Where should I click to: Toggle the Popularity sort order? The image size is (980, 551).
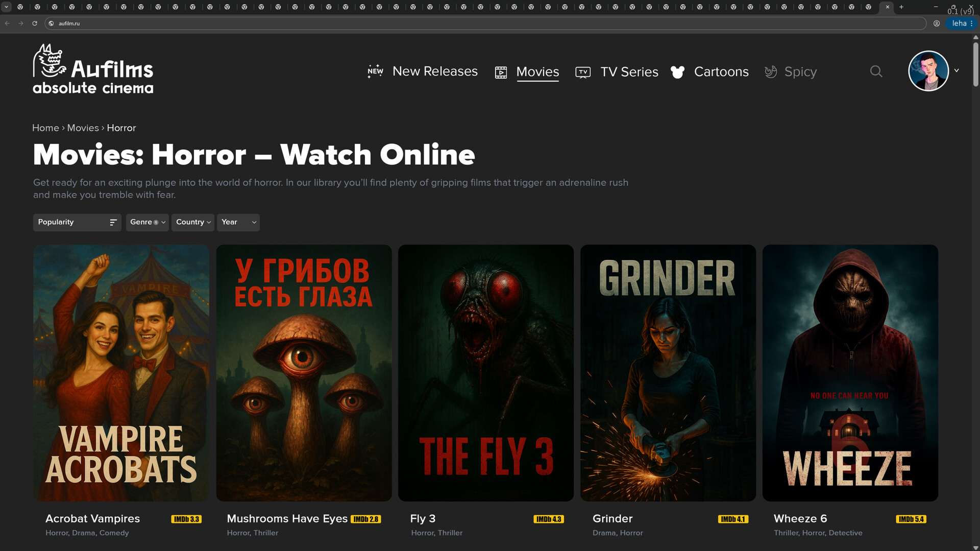[x=113, y=223]
